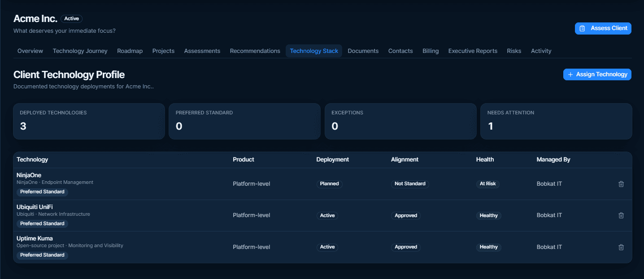Click the Active status badge near Acme Inc.
Image resolution: width=644 pixels, height=279 pixels.
71,19
